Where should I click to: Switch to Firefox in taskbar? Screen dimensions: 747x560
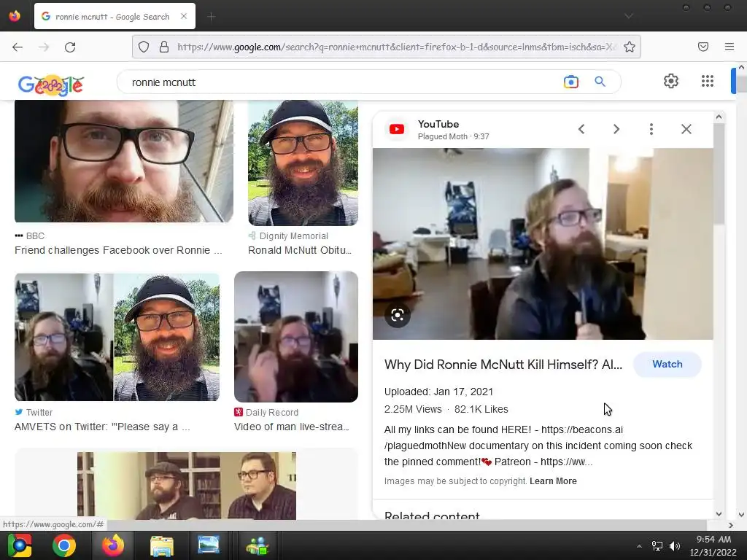click(113, 545)
